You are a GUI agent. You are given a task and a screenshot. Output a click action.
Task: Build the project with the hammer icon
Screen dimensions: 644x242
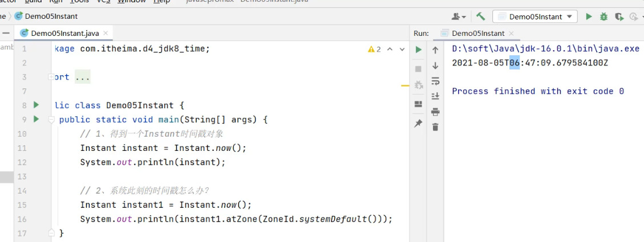(x=480, y=17)
